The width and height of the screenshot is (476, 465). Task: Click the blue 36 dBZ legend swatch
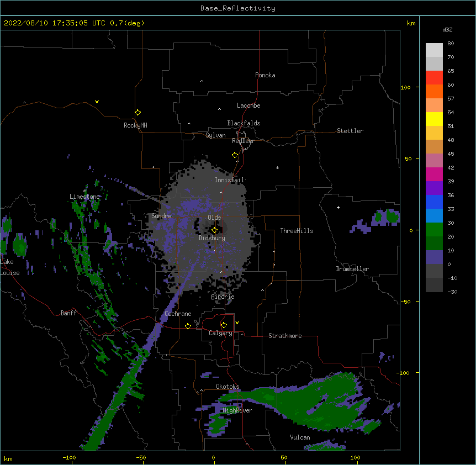[434, 202]
